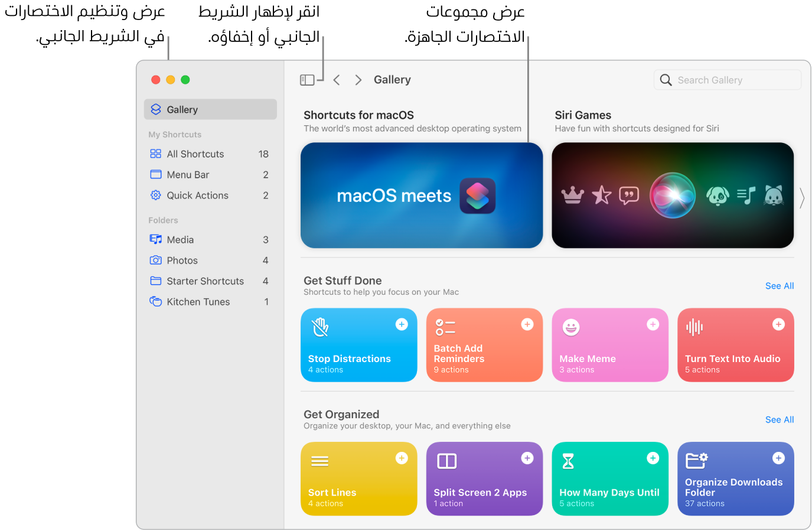This screenshot has width=812, height=531.
Task: Open the Split Screen 2 Apps card
Action: pos(484,479)
